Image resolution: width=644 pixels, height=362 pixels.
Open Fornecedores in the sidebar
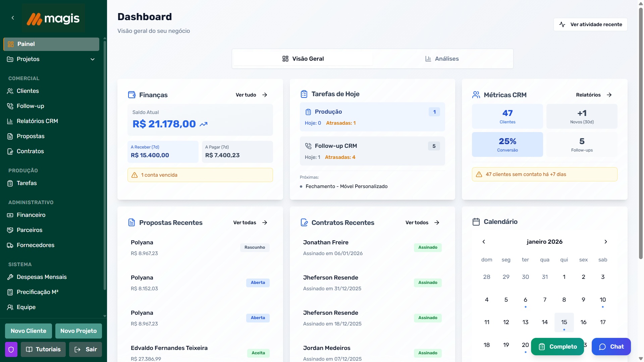(x=35, y=245)
